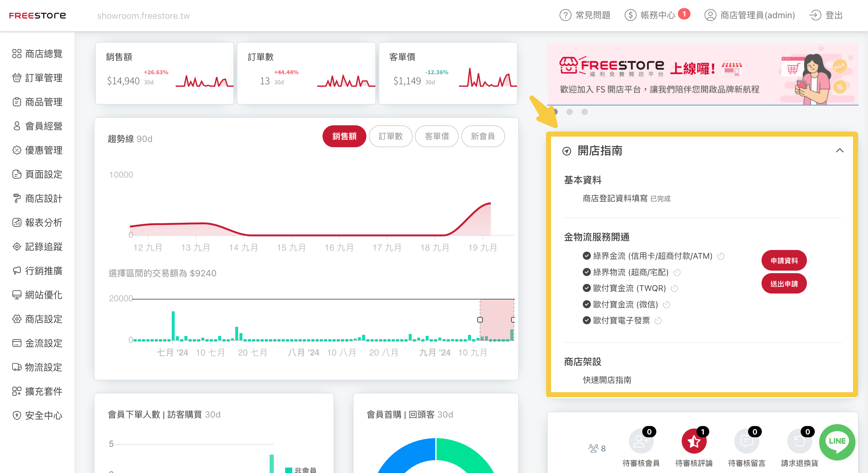Select the 客單價 trend tab
The image size is (868, 473).
tap(437, 136)
